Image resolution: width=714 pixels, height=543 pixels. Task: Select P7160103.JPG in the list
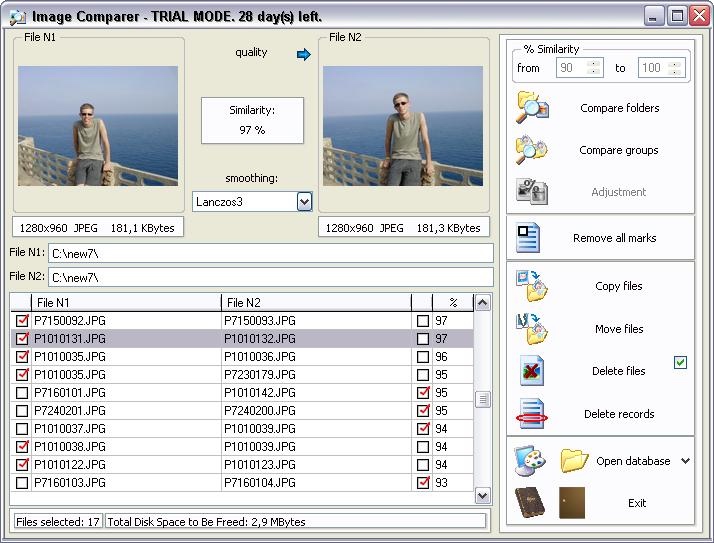pos(70,482)
